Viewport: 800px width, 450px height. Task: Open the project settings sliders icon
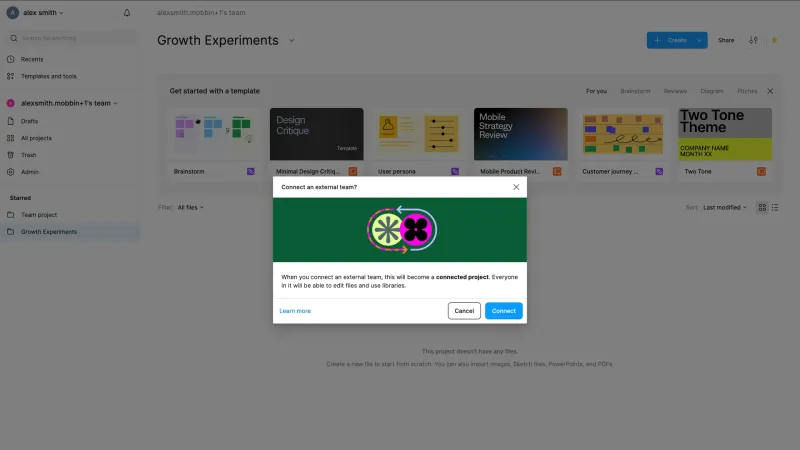753,40
